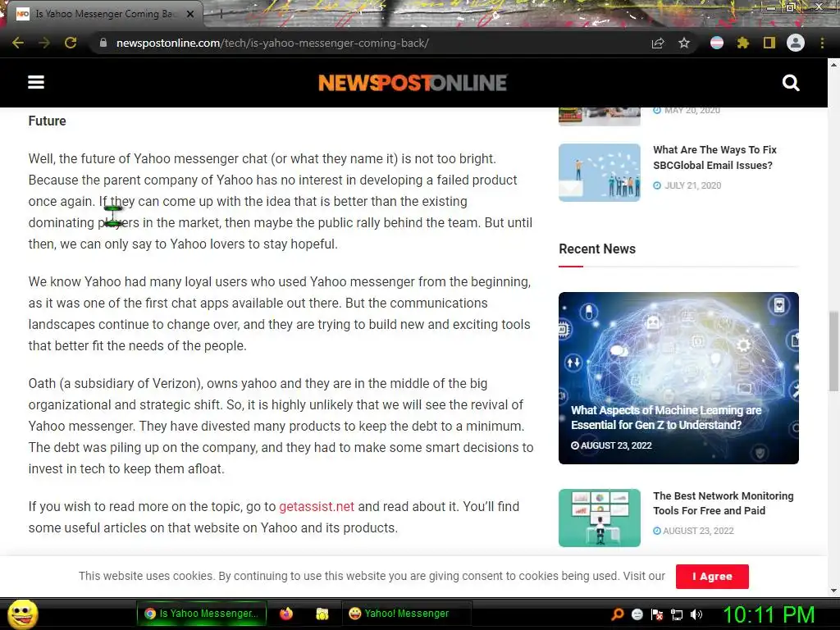Open the Chrome profile avatar

pyautogui.click(x=796, y=43)
